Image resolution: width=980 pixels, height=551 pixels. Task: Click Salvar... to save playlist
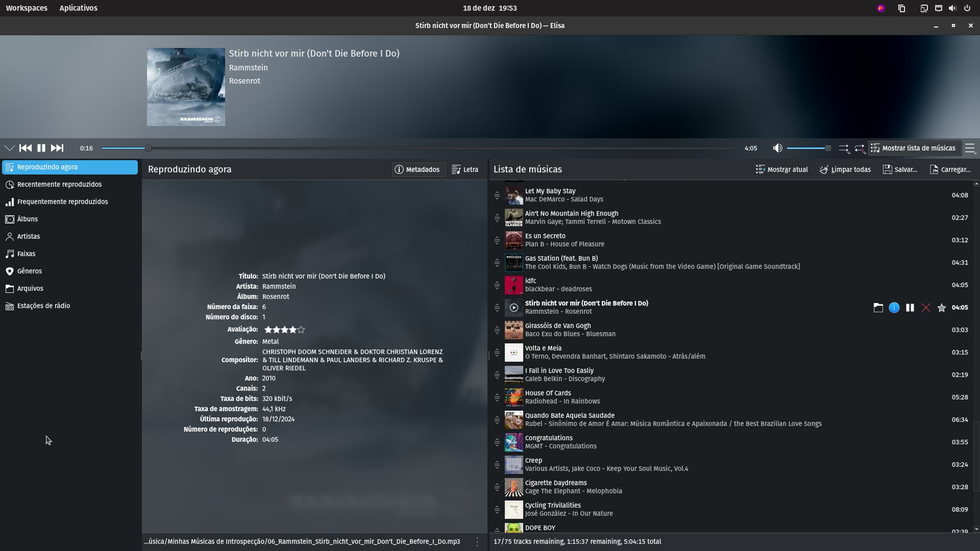[x=900, y=169]
